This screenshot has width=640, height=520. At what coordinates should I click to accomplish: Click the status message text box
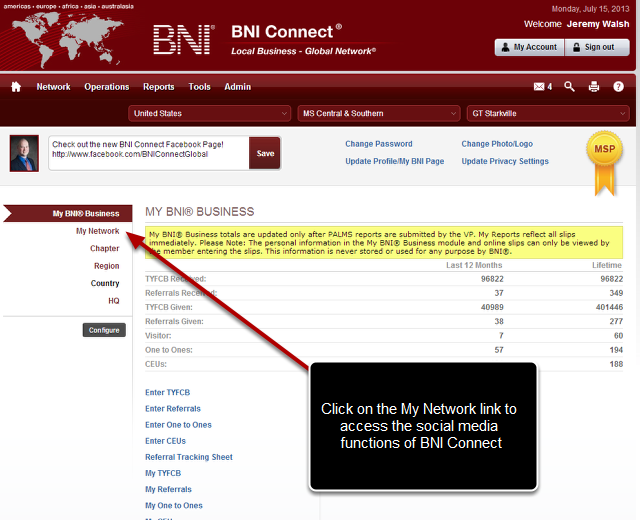pyautogui.click(x=148, y=153)
